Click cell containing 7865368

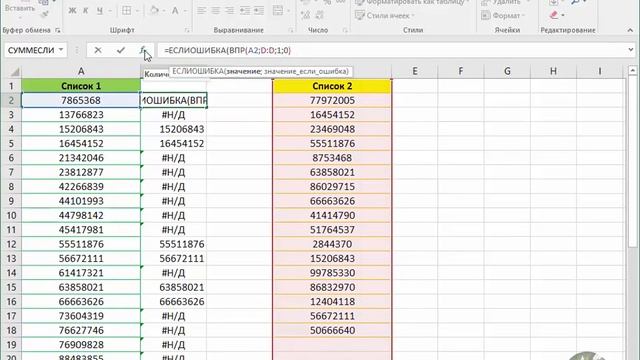81,100
